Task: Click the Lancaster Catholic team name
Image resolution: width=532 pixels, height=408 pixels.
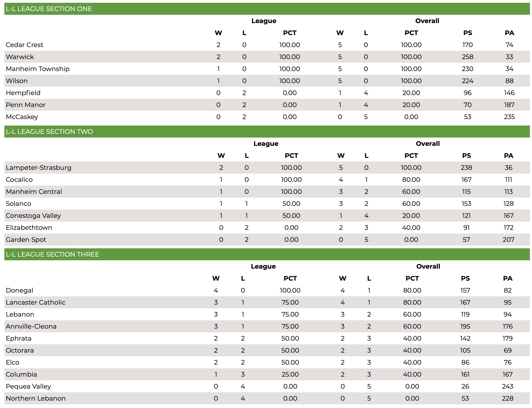Action: (x=36, y=302)
